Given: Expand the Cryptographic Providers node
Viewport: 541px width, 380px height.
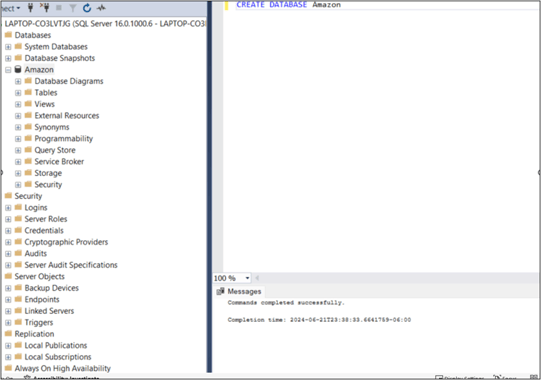Looking at the screenshot, I should click(x=8, y=242).
